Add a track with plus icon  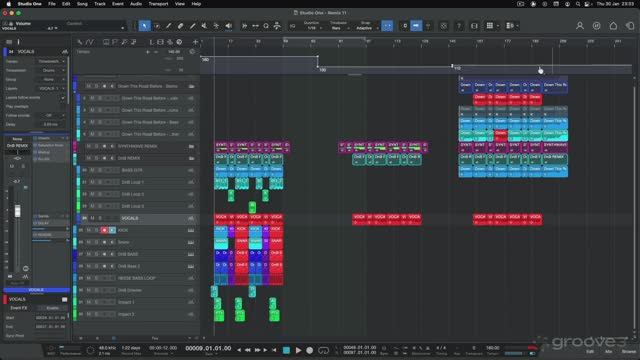click(195, 42)
